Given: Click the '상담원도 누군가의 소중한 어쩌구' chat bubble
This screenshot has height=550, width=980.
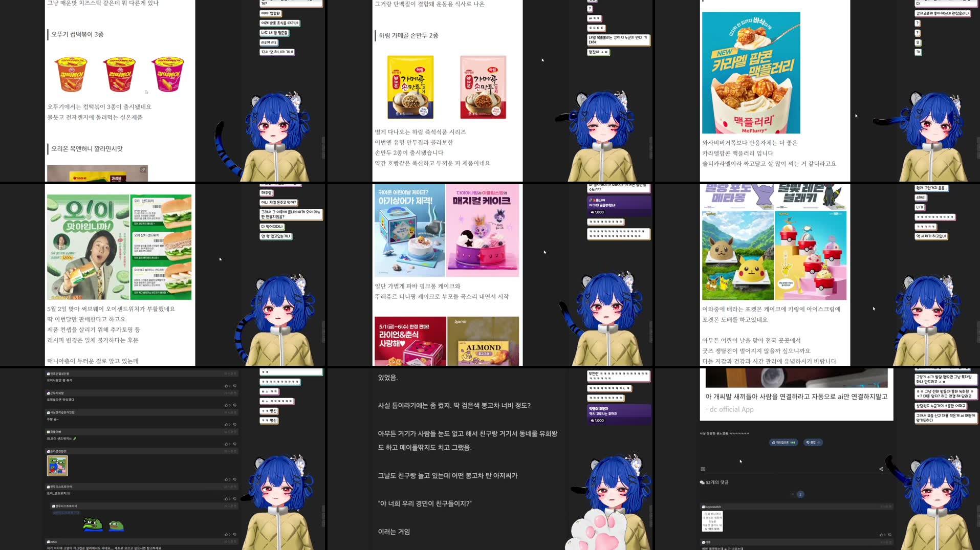Looking at the screenshot, I should pyautogui.click(x=941, y=406).
